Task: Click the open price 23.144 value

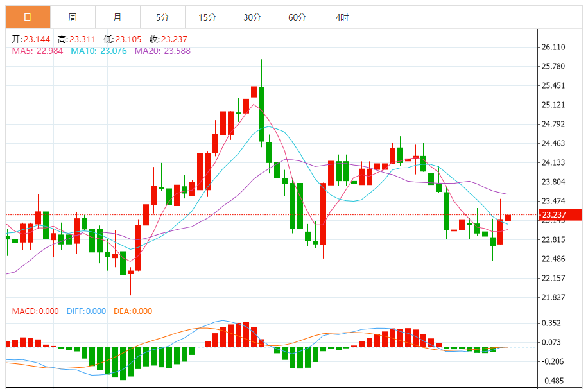Action: tap(37, 39)
